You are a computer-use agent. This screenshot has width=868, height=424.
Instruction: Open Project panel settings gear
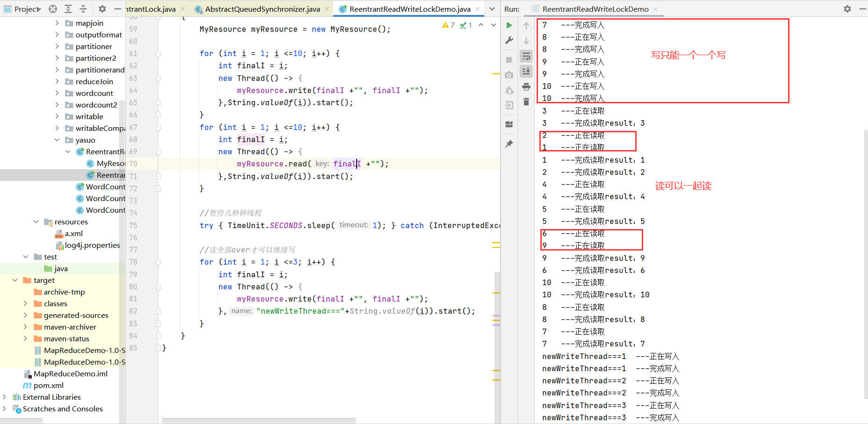(x=102, y=9)
